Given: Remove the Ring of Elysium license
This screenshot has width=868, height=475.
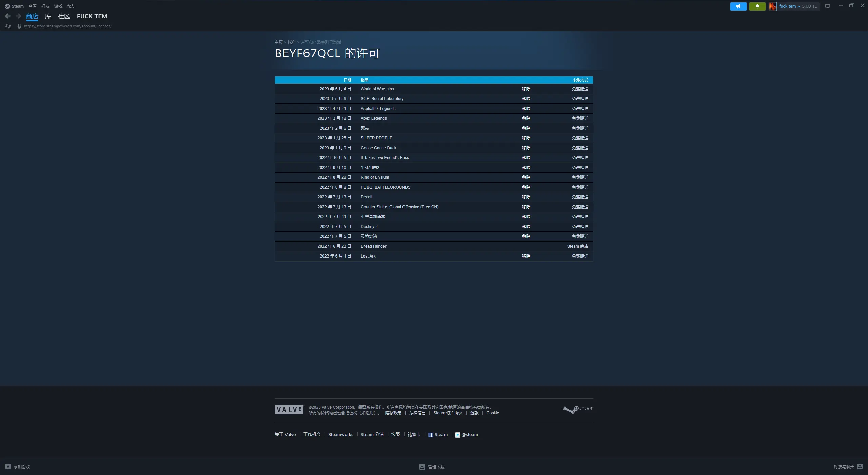Looking at the screenshot, I should (x=526, y=177).
